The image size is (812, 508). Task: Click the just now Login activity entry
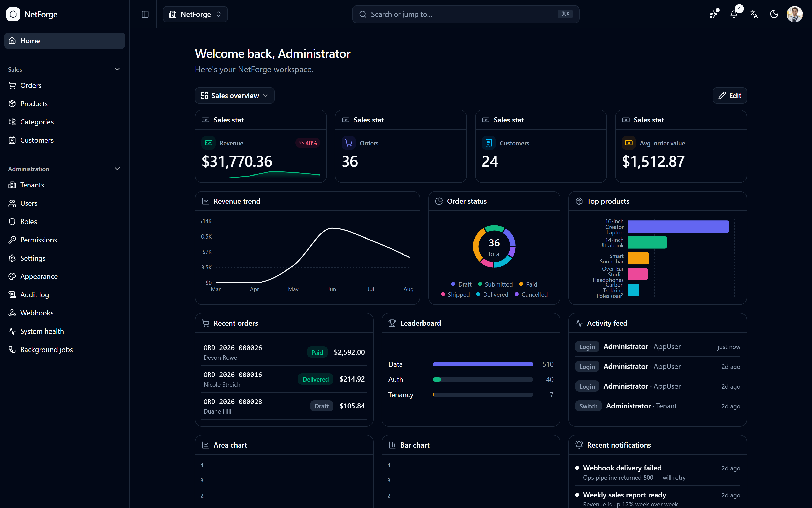point(657,346)
